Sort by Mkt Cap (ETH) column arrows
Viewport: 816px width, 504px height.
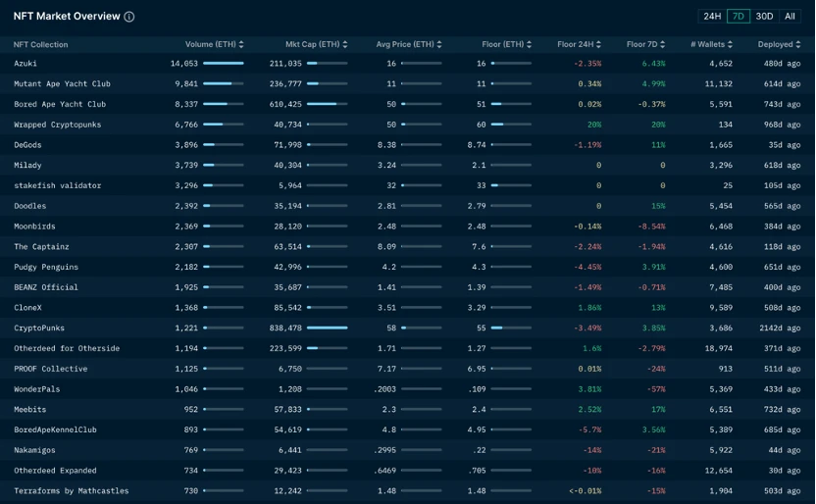[x=345, y=45]
